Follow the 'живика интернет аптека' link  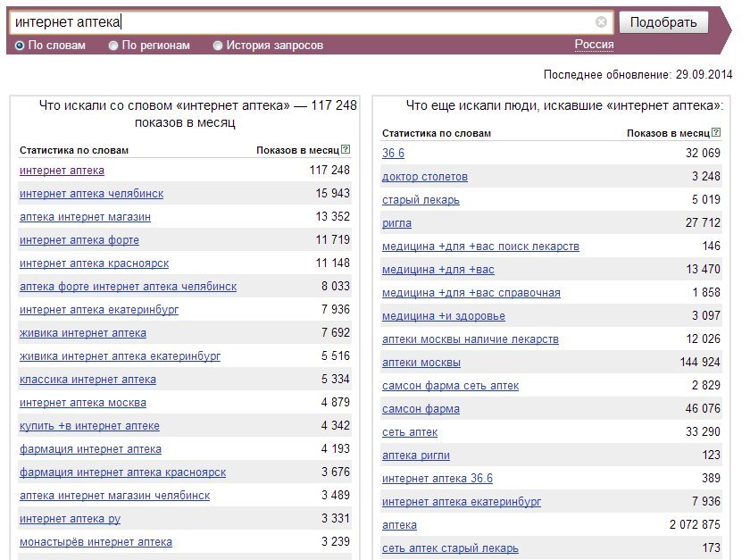coord(83,333)
